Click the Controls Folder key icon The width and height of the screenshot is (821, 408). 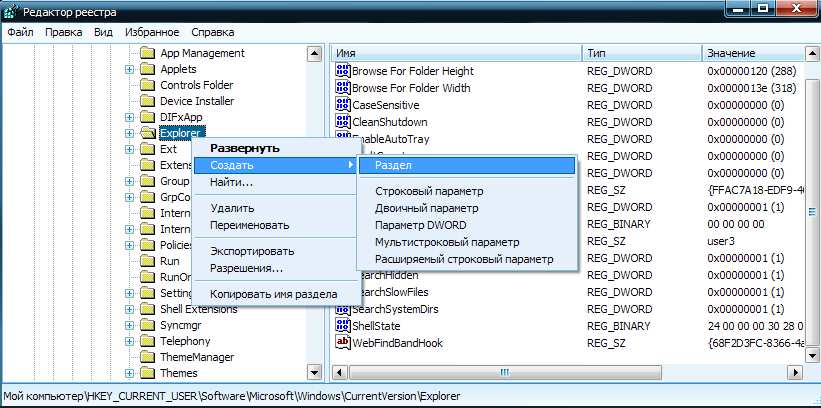(x=147, y=85)
